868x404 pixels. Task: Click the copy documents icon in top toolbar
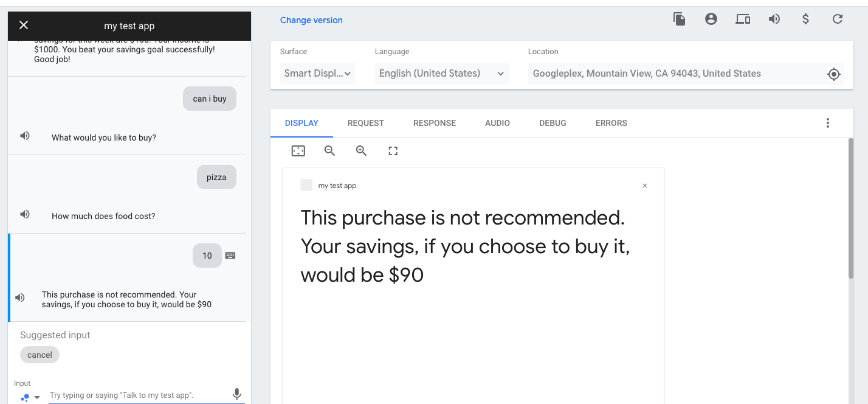point(679,19)
